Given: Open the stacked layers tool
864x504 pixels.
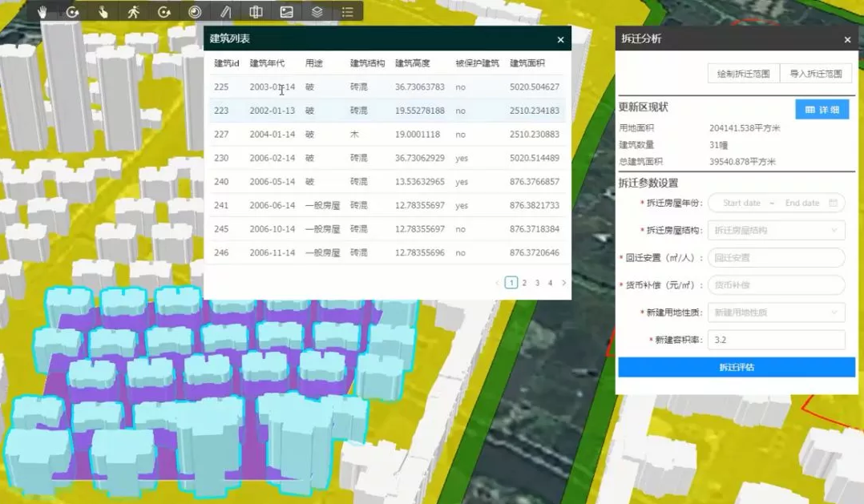Looking at the screenshot, I should tap(317, 11).
